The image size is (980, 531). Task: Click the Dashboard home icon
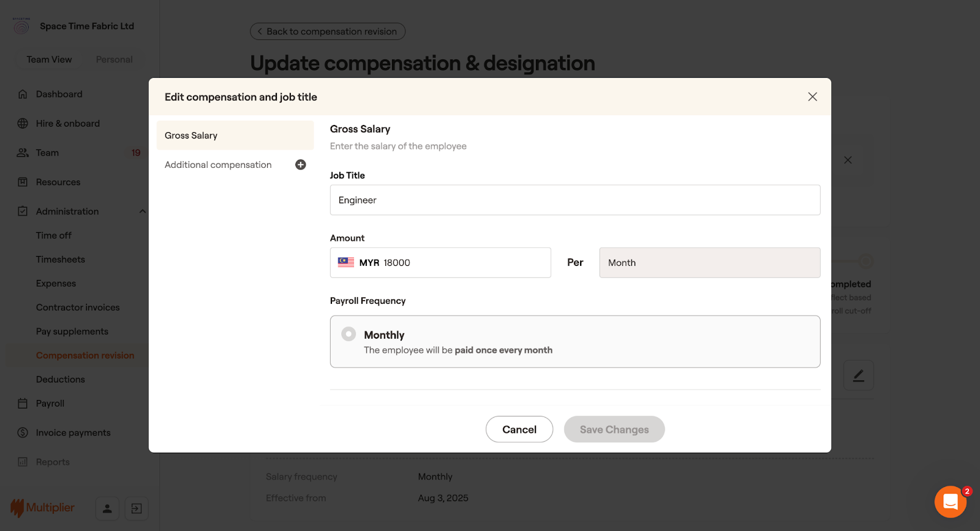point(23,94)
